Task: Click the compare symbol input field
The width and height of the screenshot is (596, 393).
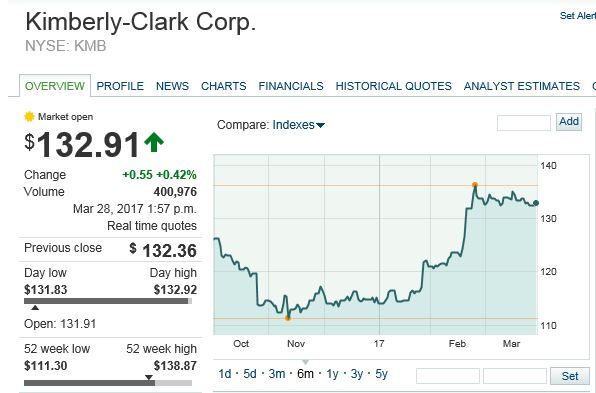Action: 524,123
